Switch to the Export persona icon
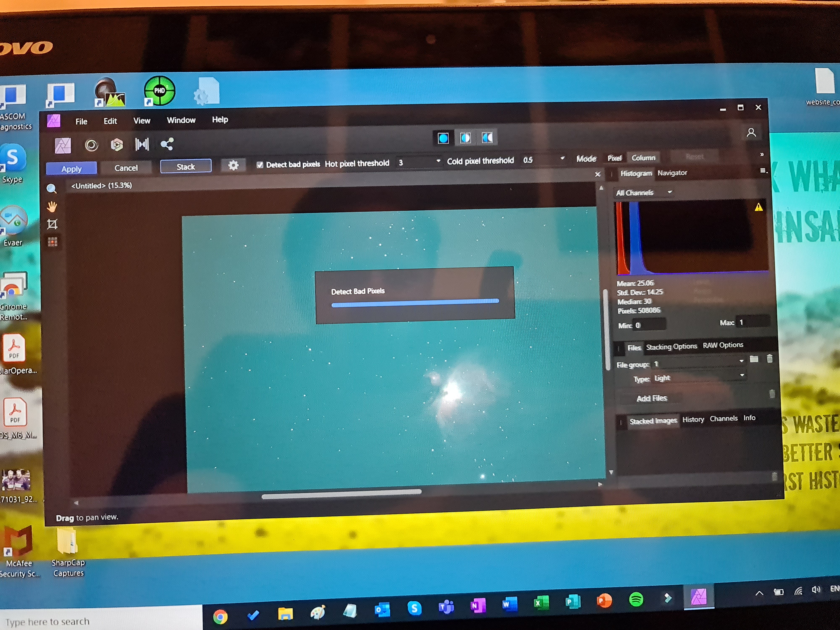The width and height of the screenshot is (840, 630). [x=167, y=144]
